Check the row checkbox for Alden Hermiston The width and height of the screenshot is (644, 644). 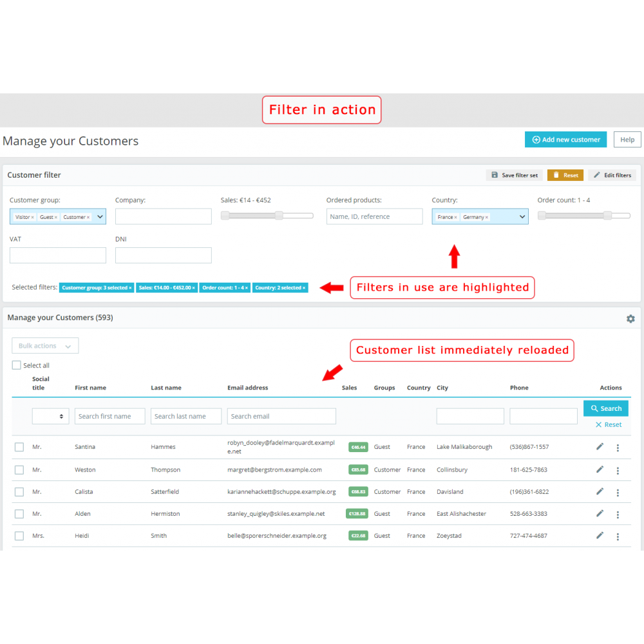(x=19, y=513)
